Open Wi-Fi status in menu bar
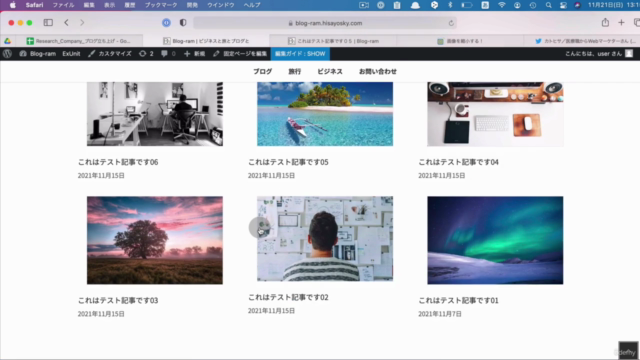Screen dimensions: 640x360 502,5
